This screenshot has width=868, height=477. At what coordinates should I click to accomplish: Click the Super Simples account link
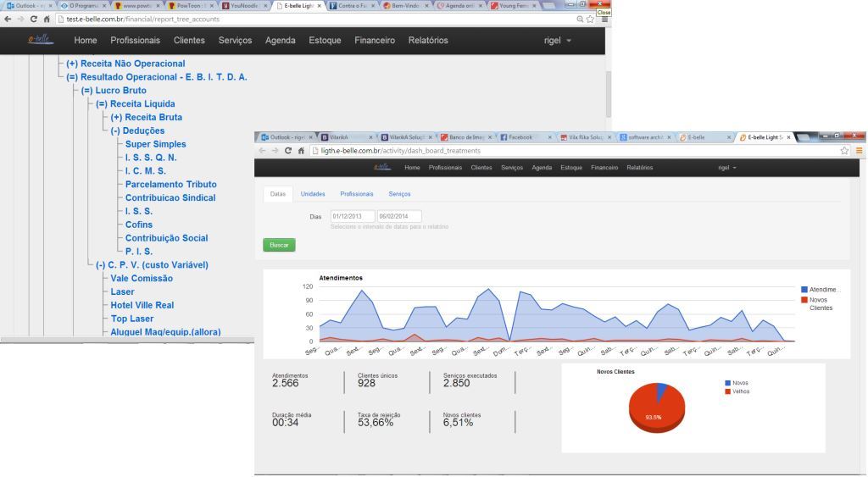155,144
